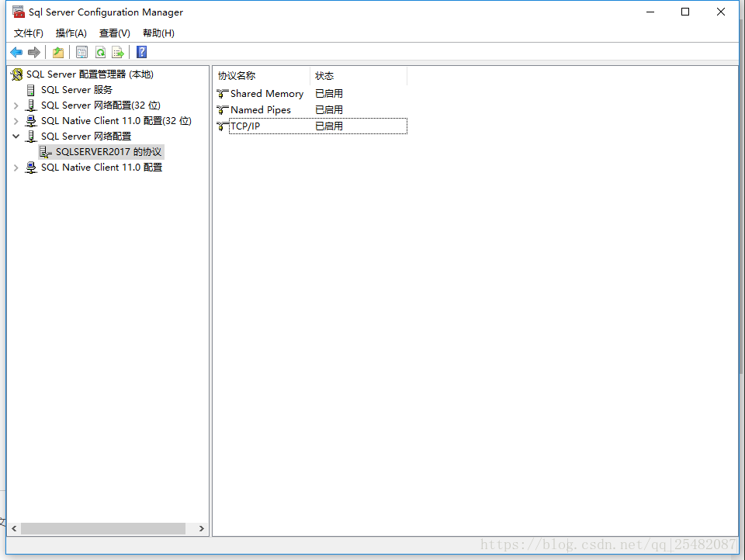Select SQL Server 网络配置(32 位) tree item
This screenshot has height=560, width=745.
101,105
